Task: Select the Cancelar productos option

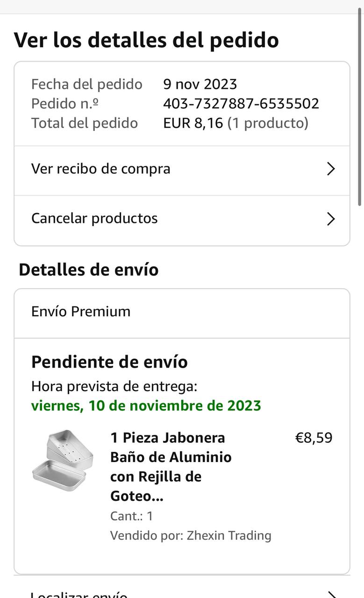Action: coord(94,218)
